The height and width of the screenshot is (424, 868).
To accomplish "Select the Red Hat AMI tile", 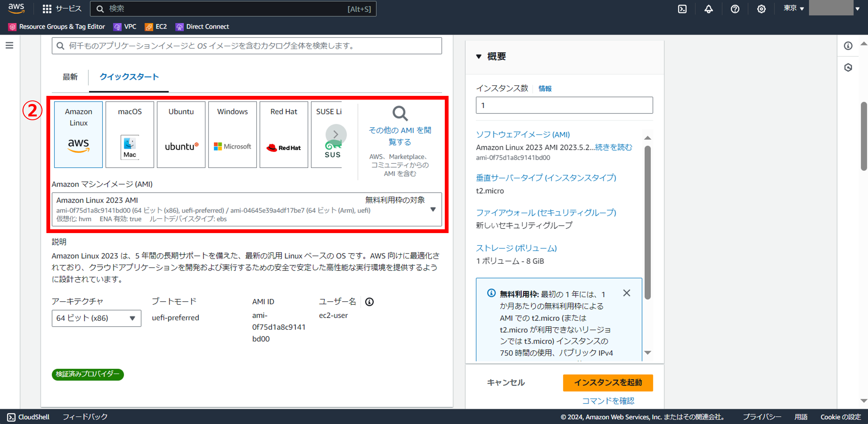I will coord(284,134).
